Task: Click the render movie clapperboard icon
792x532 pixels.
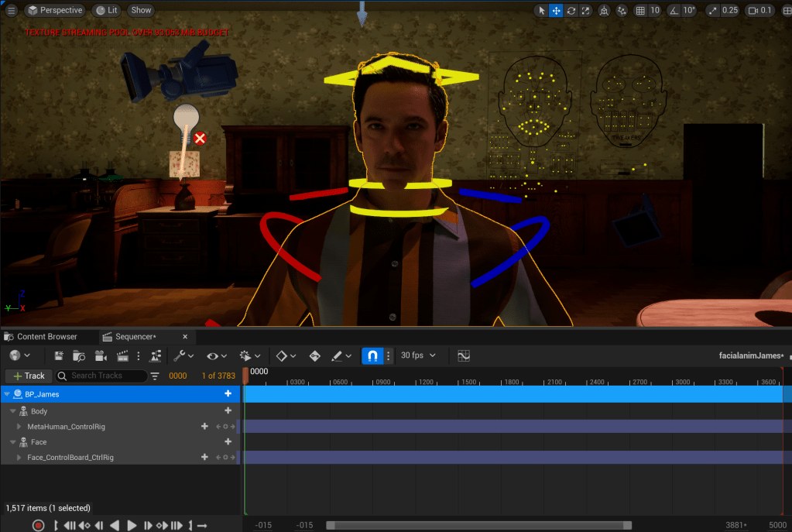Action: (x=121, y=355)
